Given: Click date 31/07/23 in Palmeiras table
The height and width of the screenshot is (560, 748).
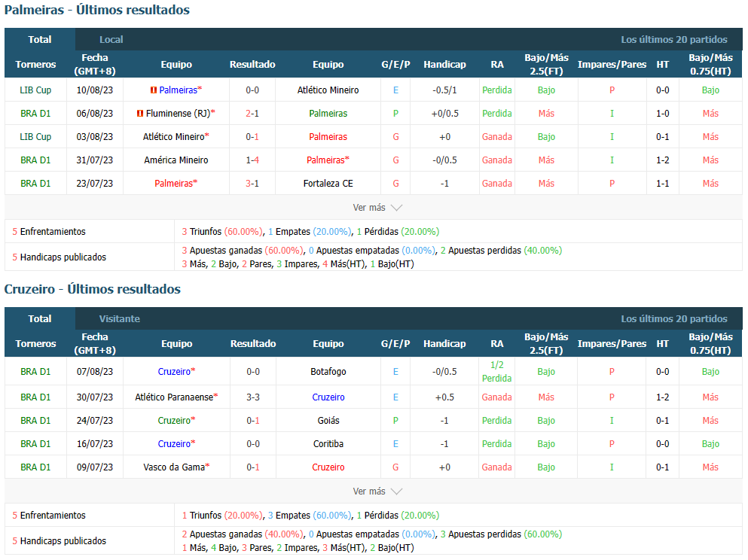Looking at the screenshot, I should (x=94, y=160).
